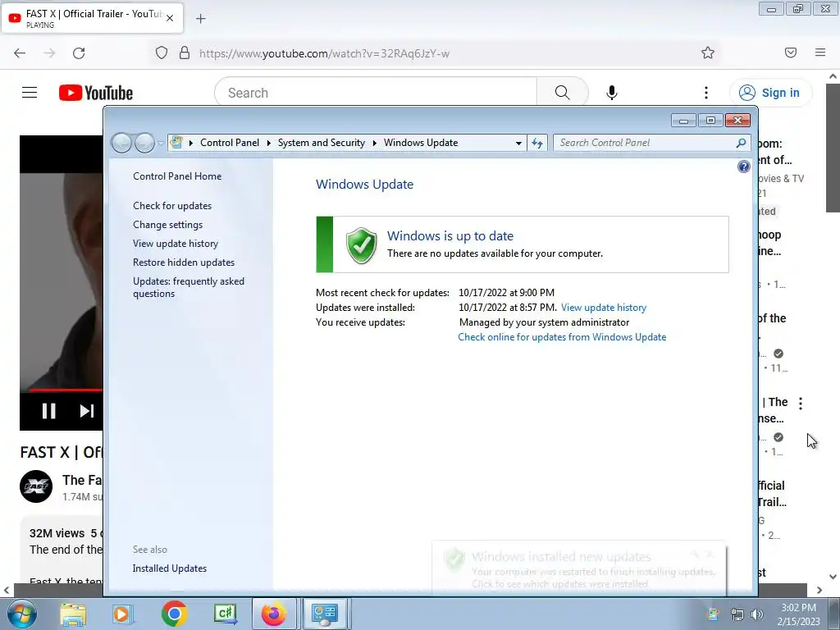Focus the YouTube Search field
The height and width of the screenshot is (630, 840).
click(x=375, y=93)
